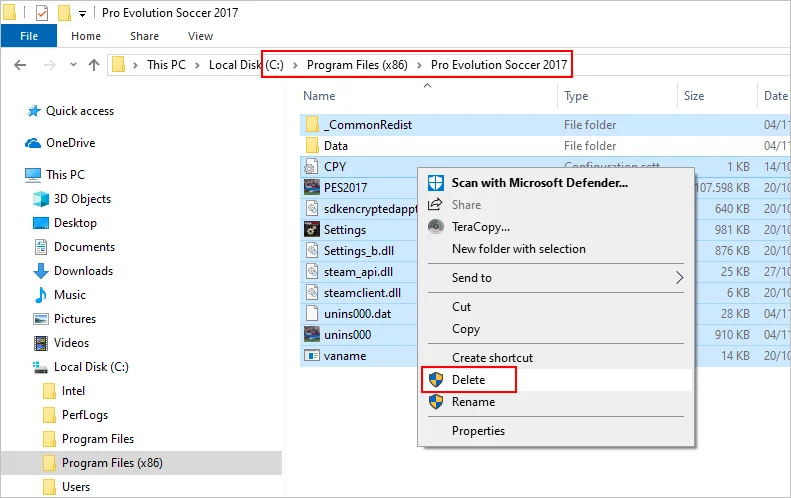791x498 pixels.
Task: Select This PC in navigation pane
Action: click(65, 175)
